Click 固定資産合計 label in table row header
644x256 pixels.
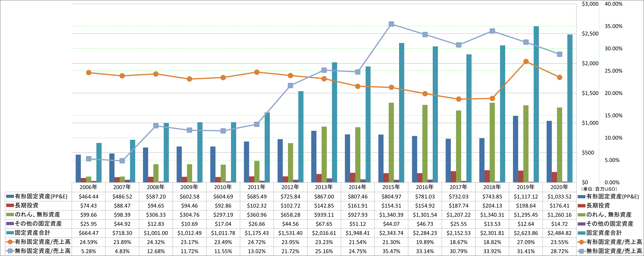tap(32, 233)
